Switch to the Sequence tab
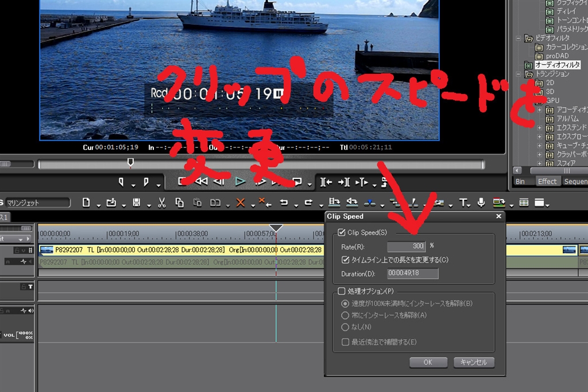 click(575, 182)
